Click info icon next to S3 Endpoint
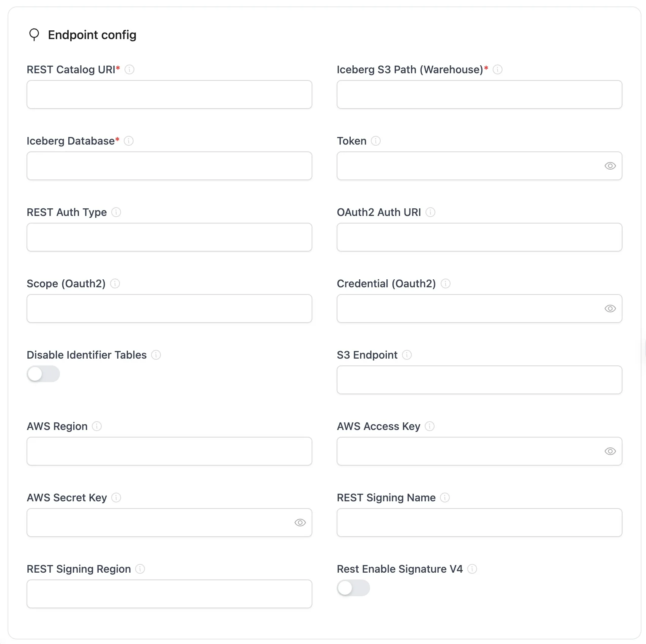 coord(407,355)
